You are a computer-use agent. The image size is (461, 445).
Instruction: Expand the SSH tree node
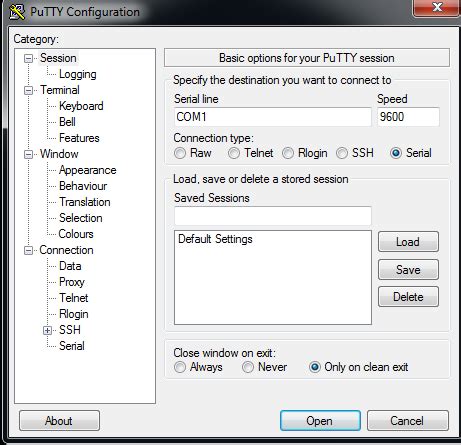(x=47, y=330)
